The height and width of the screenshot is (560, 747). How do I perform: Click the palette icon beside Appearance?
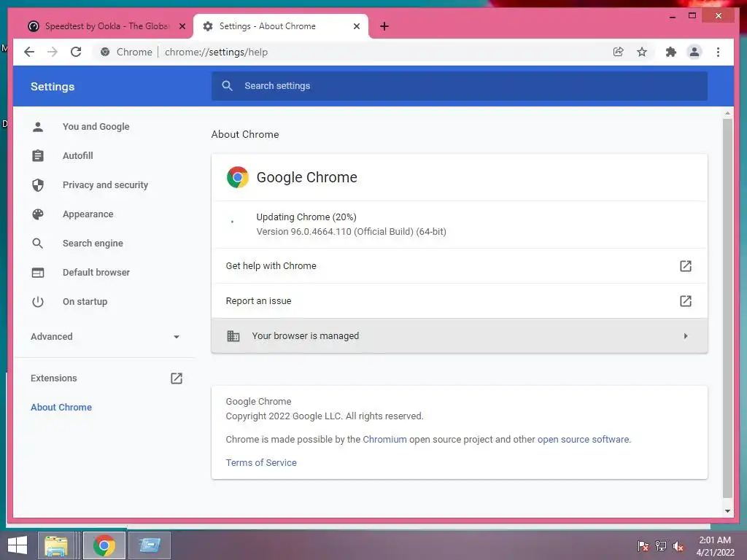coord(38,214)
